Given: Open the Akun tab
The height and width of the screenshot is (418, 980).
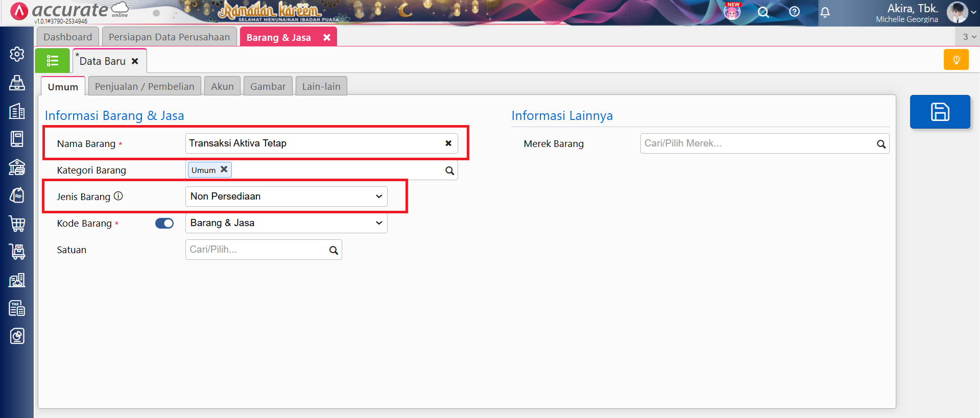Looking at the screenshot, I should (x=222, y=86).
